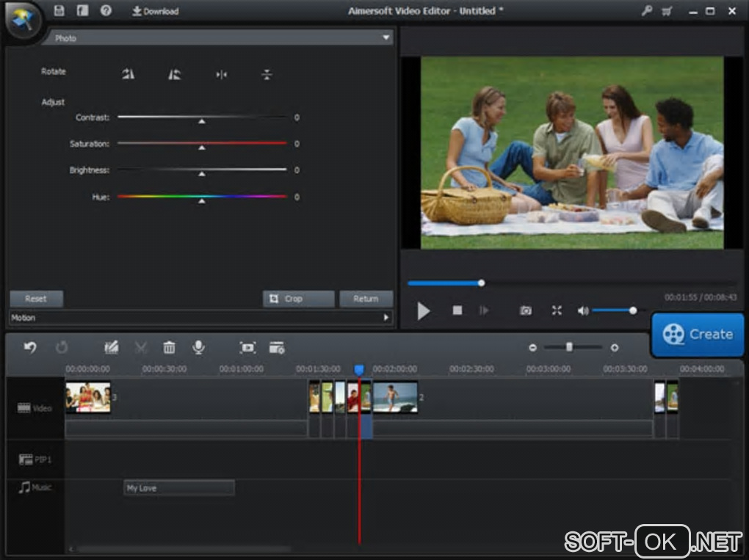This screenshot has width=749, height=560.
Task: Adjust the Saturation slider
Action: coord(202,144)
